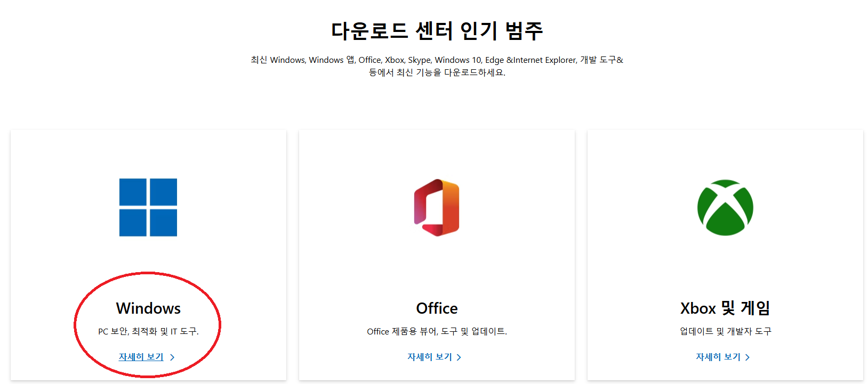Click 업데이트 및 개발자 도구 description
Image resolution: width=868 pixels, height=384 pixels.
click(725, 331)
